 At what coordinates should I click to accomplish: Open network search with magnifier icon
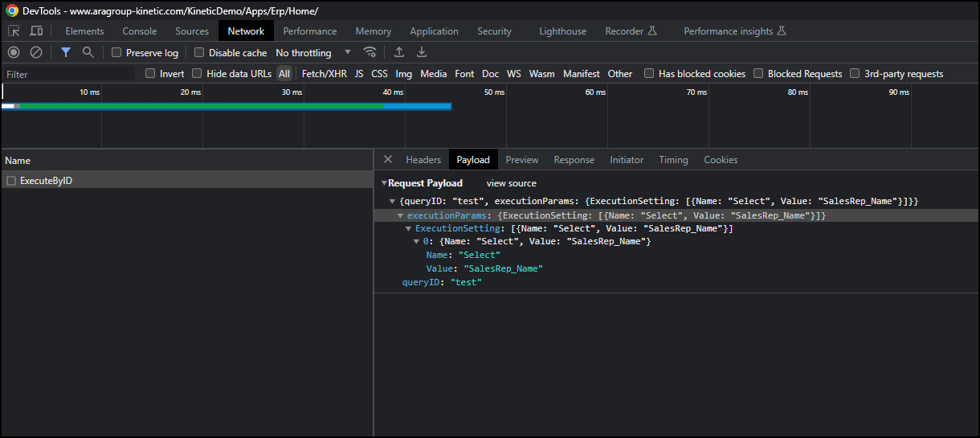pyautogui.click(x=88, y=52)
